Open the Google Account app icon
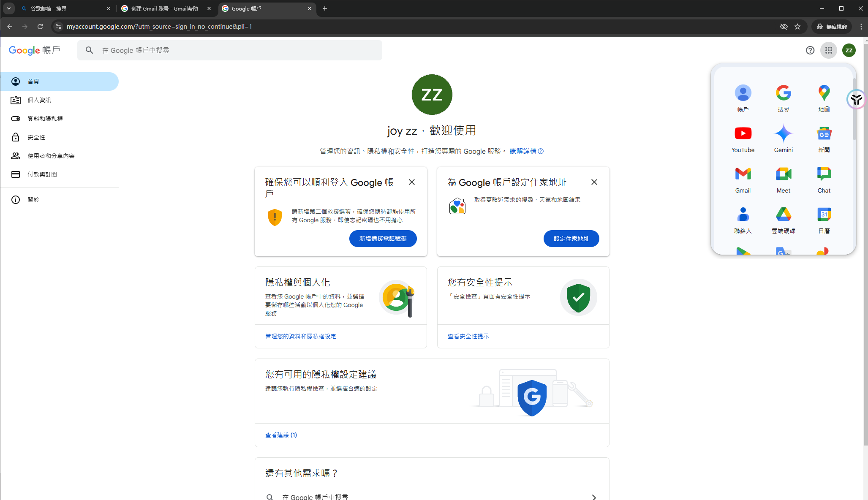868x500 pixels. point(743,98)
